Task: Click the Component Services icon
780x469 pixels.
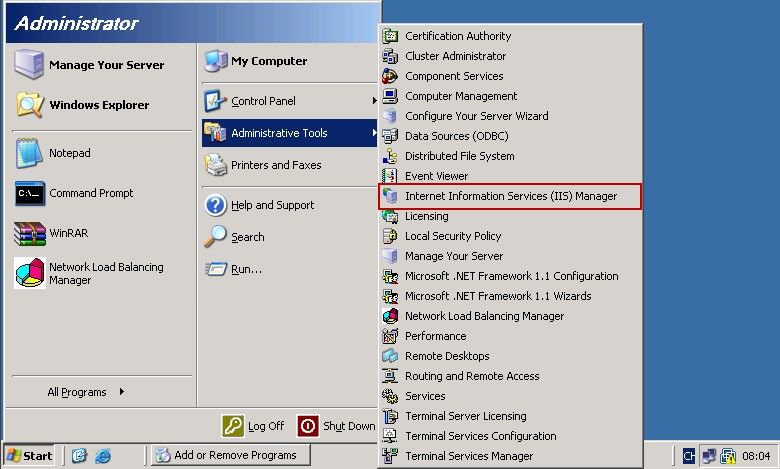Action: pyautogui.click(x=390, y=76)
